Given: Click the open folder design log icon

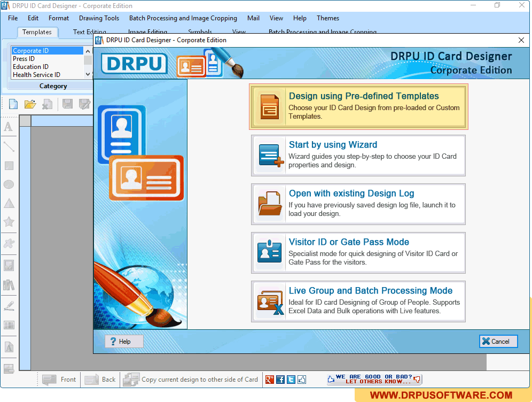Looking at the screenshot, I should [x=270, y=204].
